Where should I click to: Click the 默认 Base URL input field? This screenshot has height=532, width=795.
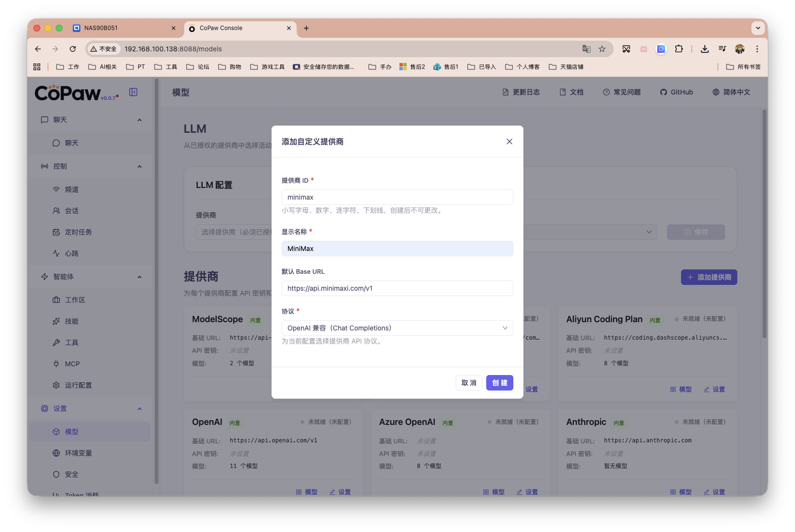[x=397, y=288]
